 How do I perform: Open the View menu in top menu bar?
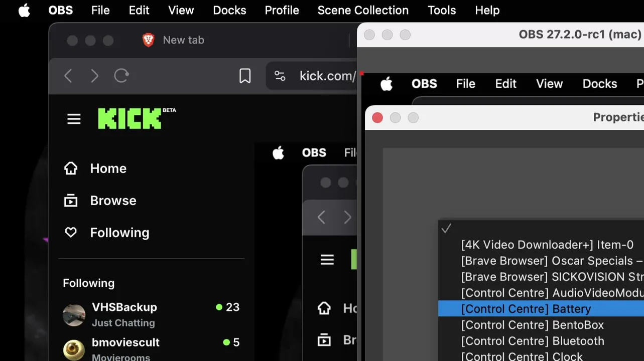pos(181,10)
